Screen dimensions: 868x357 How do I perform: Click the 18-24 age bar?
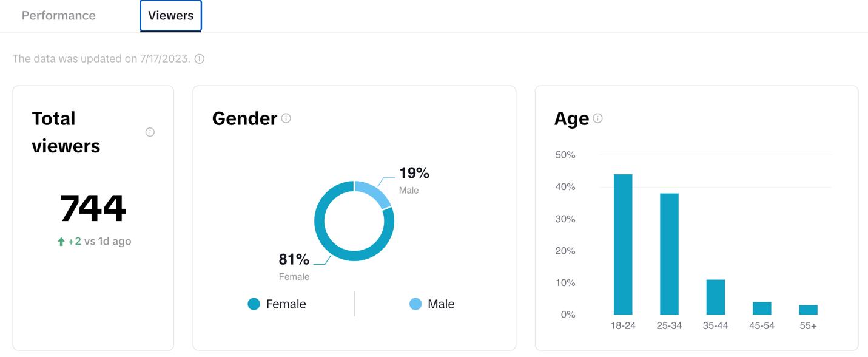(623, 244)
